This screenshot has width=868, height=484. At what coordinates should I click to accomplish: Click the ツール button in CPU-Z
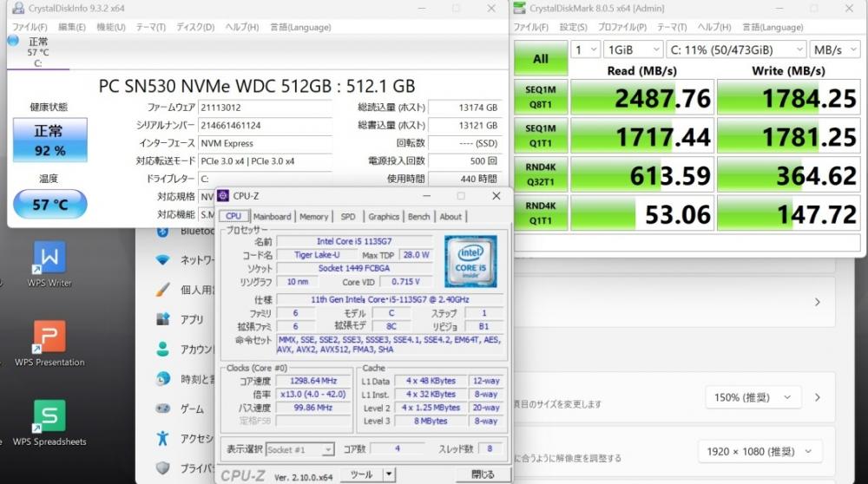[x=361, y=474]
